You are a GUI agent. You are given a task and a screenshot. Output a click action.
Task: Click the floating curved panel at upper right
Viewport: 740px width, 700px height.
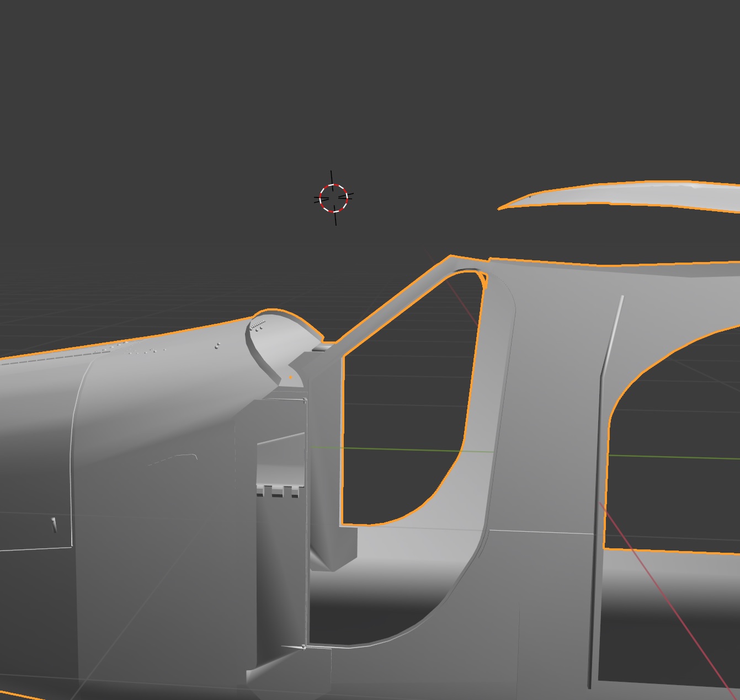pos(635,195)
